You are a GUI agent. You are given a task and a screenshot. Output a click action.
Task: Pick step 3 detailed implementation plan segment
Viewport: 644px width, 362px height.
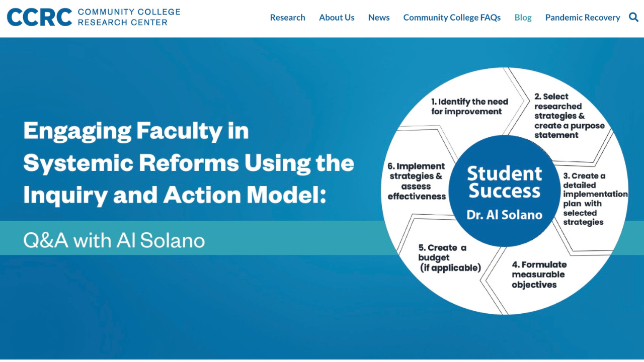click(x=593, y=199)
